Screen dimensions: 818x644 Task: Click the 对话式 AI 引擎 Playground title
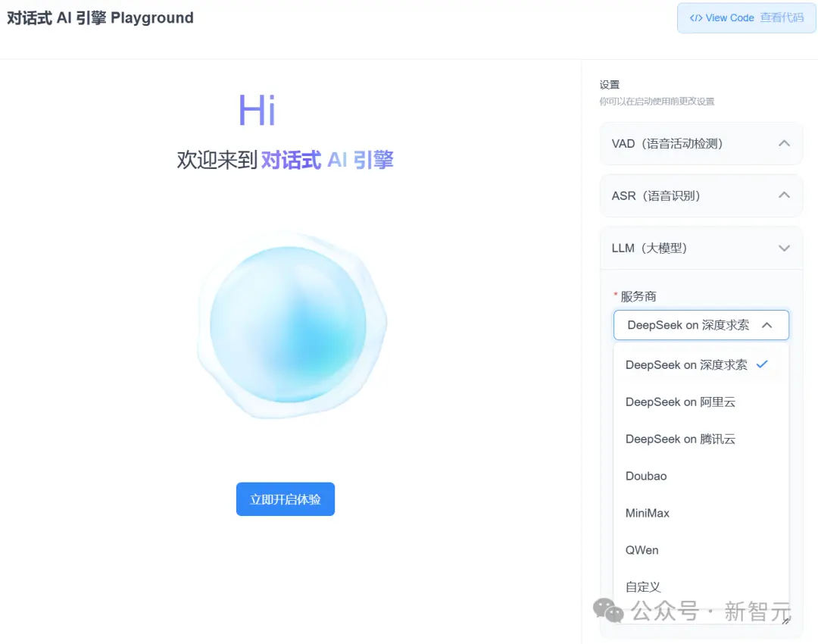[x=100, y=17]
